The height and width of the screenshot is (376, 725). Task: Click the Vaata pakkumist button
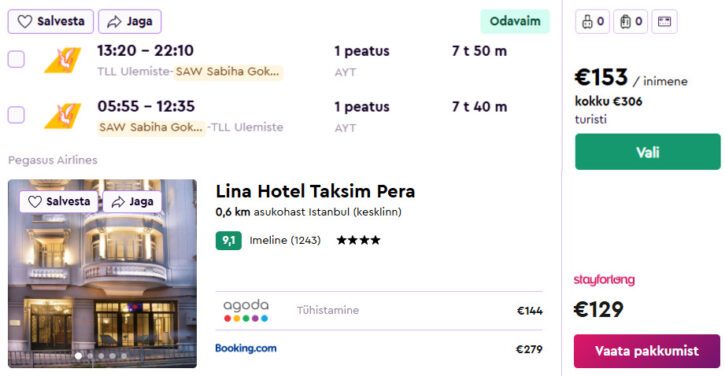(x=647, y=351)
